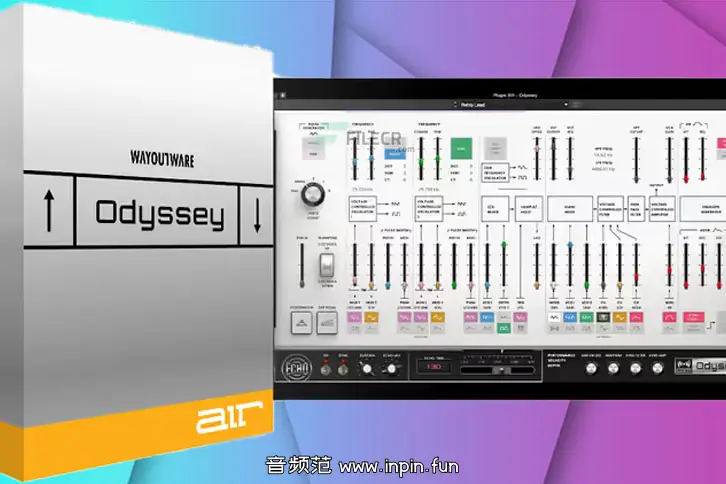Flip the Transpose octave rocker switch

click(x=327, y=265)
